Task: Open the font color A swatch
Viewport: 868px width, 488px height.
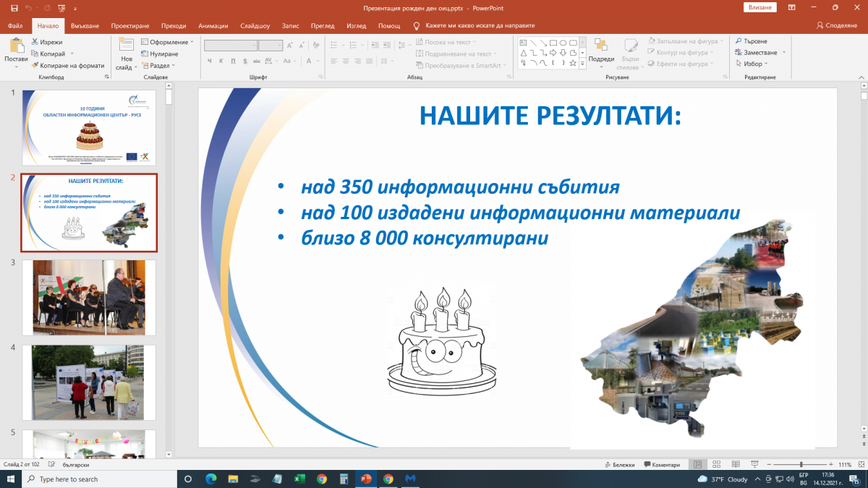Action: [308, 61]
